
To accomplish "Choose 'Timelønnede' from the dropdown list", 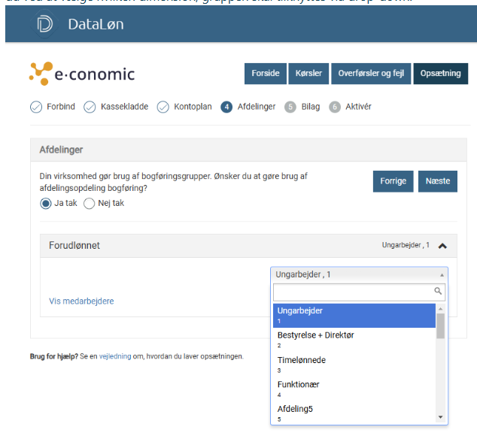I will click(301, 360).
